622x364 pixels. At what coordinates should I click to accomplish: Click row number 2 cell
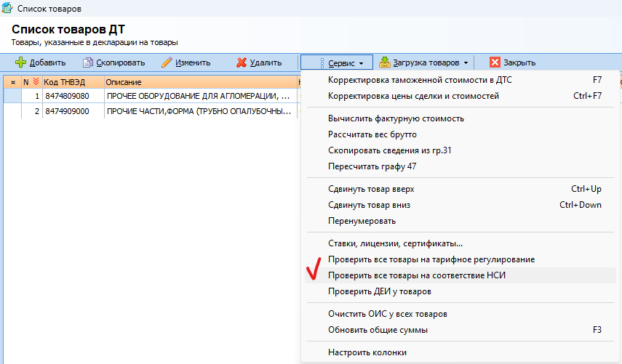pyautogui.click(x=32, y=111)
